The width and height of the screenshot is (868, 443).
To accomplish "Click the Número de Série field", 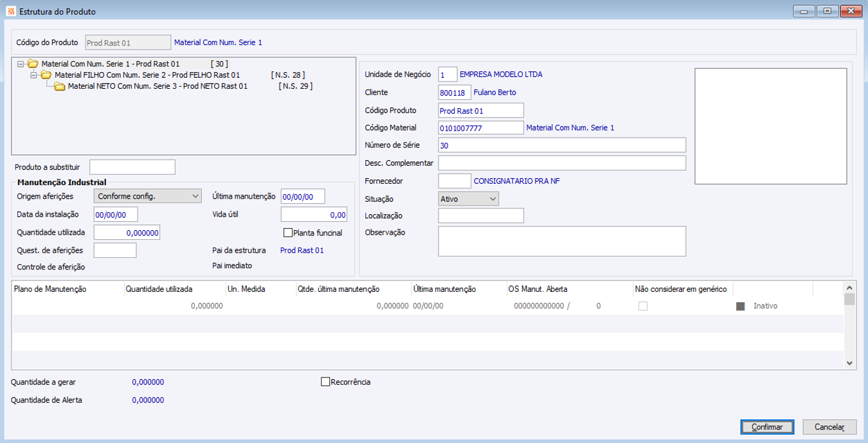I will coord(562,145).
